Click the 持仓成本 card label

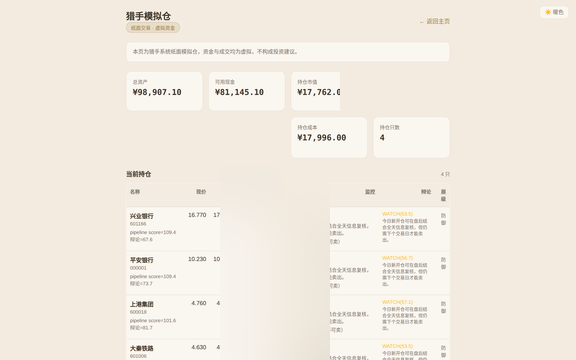tap(307, 127)
